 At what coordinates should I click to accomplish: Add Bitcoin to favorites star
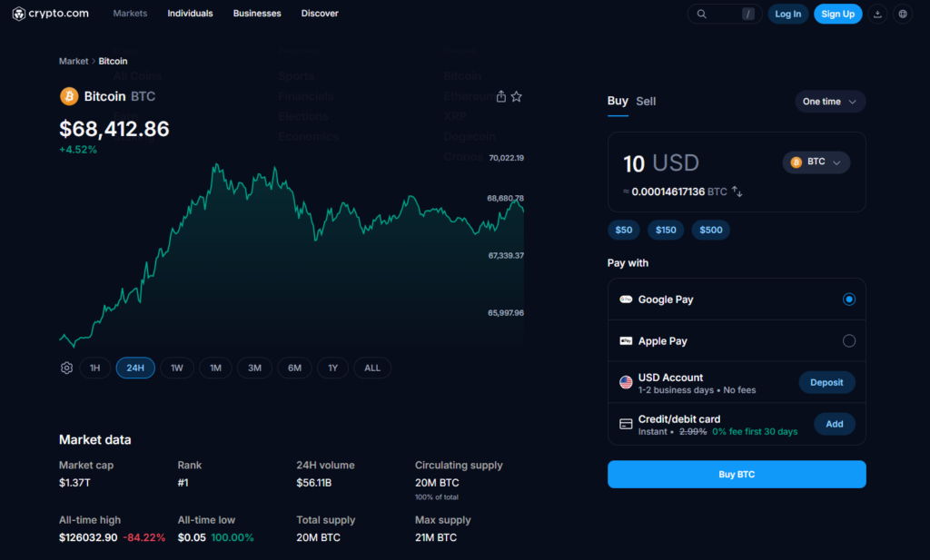pyautogui.click(x=517, y=96)
